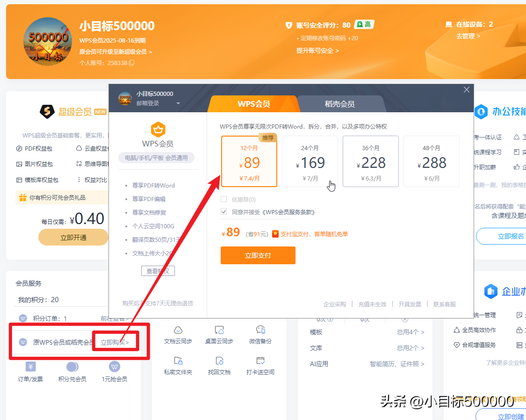
Task: Click the 办公技能 blue hexagon logo
Action: (x=481, y=112)
